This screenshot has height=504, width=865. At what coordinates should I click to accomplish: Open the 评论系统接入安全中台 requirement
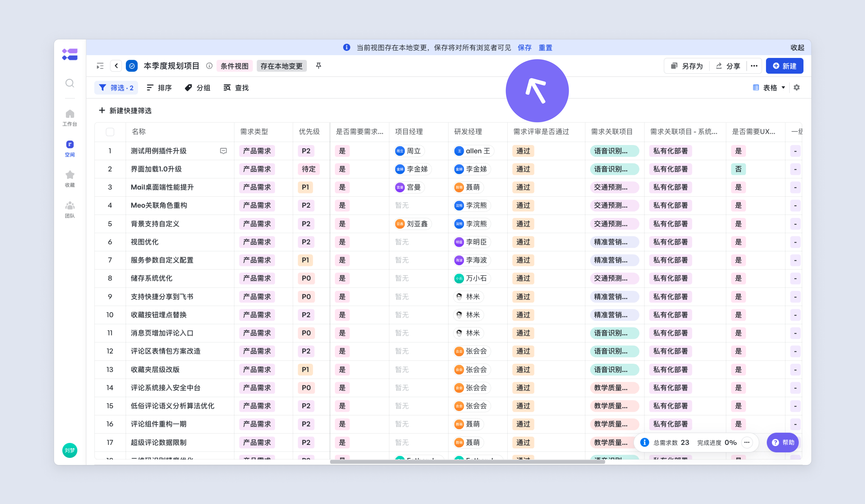165,388
